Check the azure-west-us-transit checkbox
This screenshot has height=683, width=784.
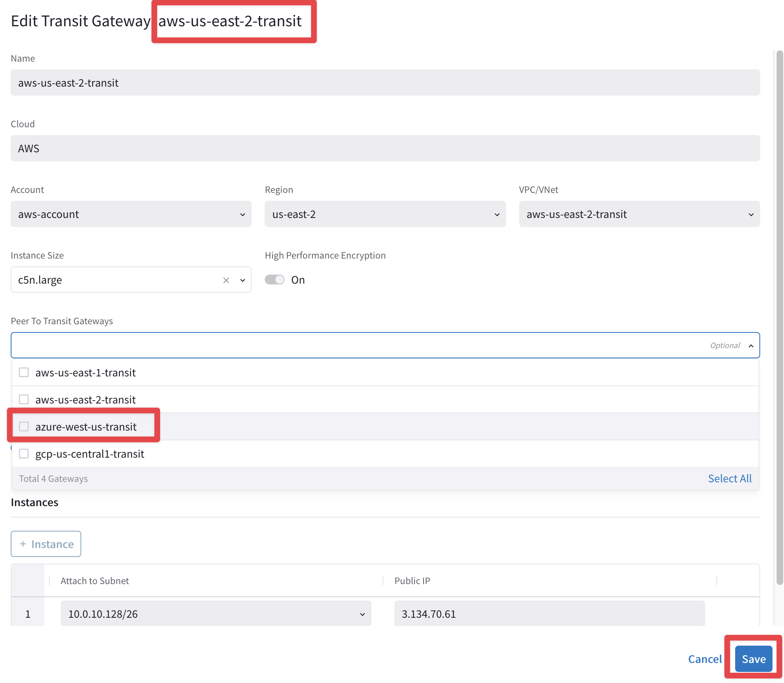(x=24, y=426)
